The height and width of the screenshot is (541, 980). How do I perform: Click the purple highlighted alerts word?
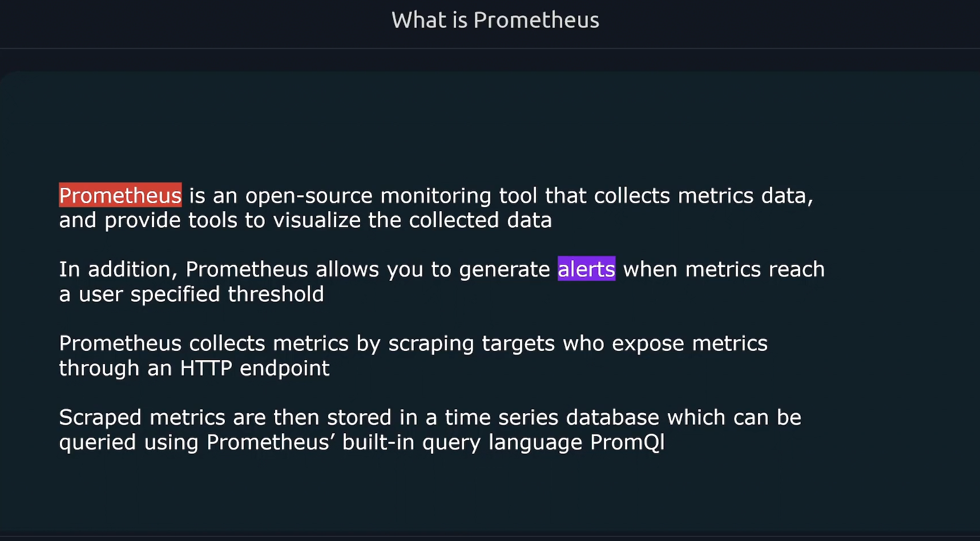point(586,269)
